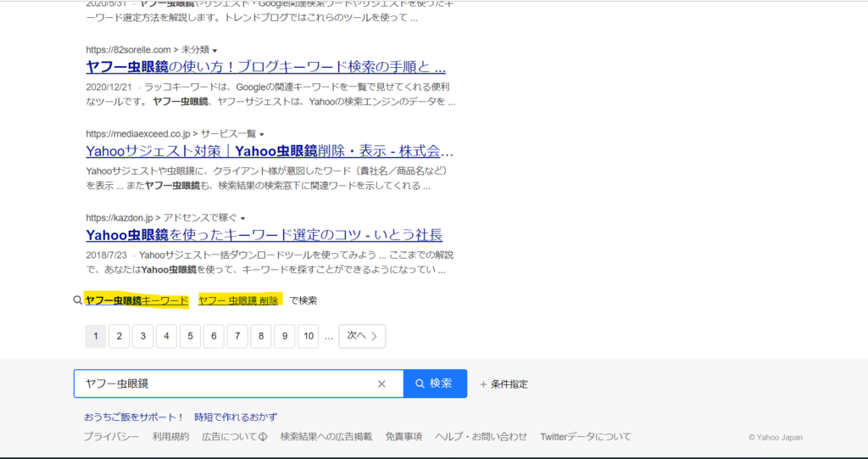Open the ヤフー虫眼鏡の使い方 result title
868x459 pixels.
click(265, 68)
